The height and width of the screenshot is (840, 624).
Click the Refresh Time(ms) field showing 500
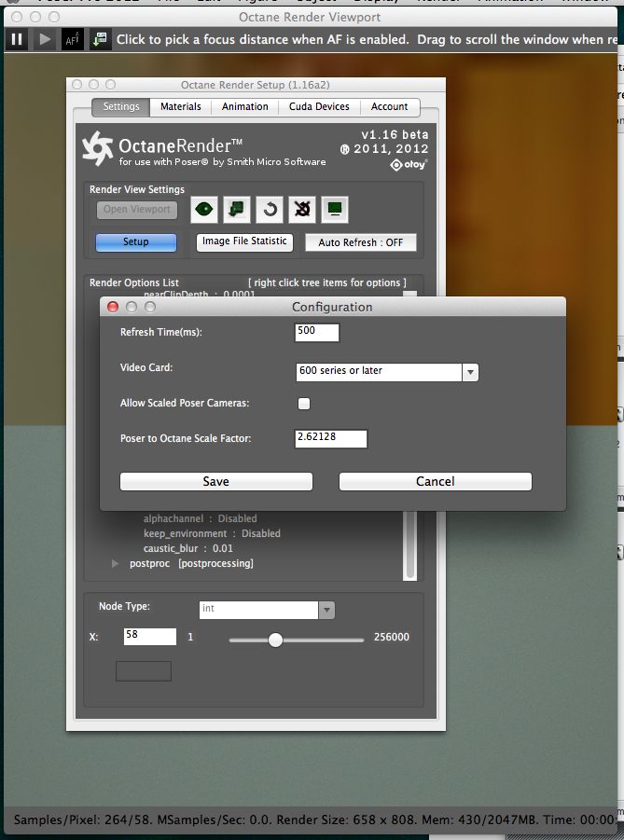point(317,332)
